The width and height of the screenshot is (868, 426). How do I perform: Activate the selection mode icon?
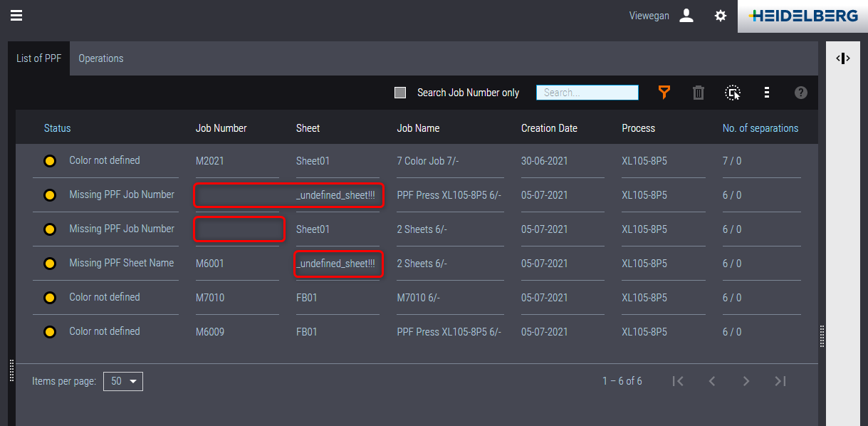click(733, 93)
